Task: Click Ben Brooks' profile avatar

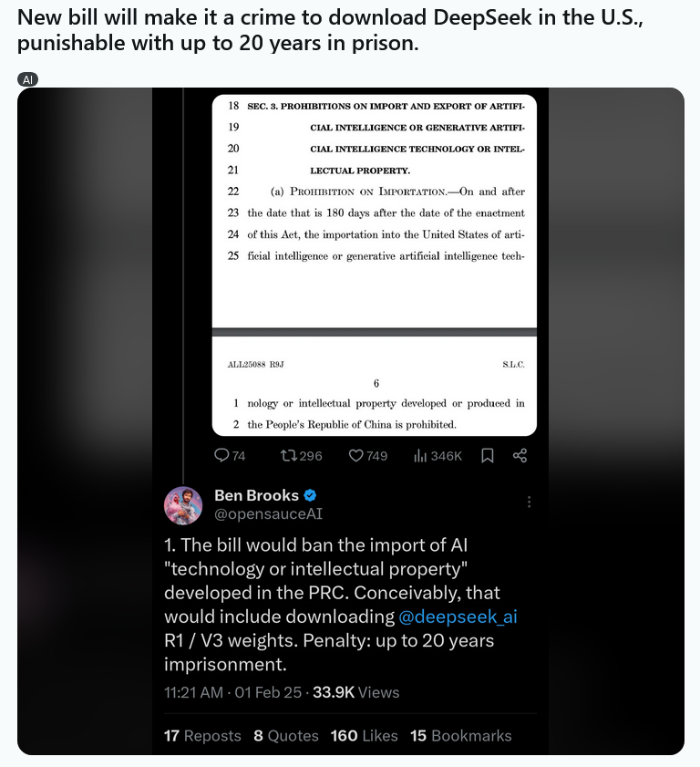Action: (x=183, y=505)
